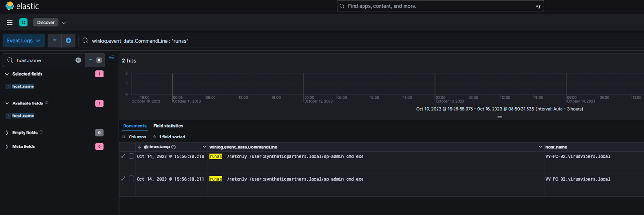Open the Event Logs data view dropdown

[x=24, y=41]
